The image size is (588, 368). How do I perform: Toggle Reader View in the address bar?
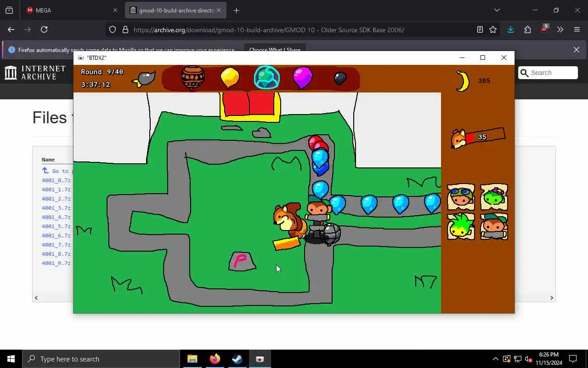coord(480,30)
